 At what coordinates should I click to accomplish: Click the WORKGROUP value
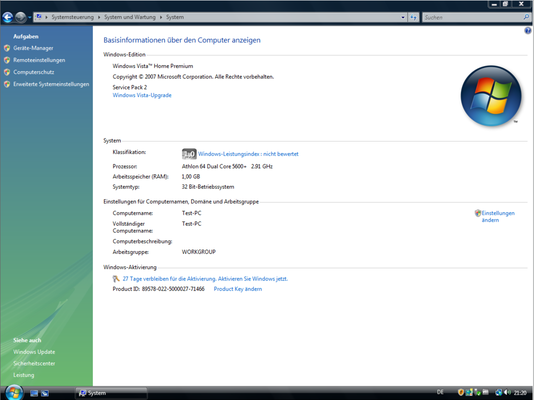click(x=199, y=252)
